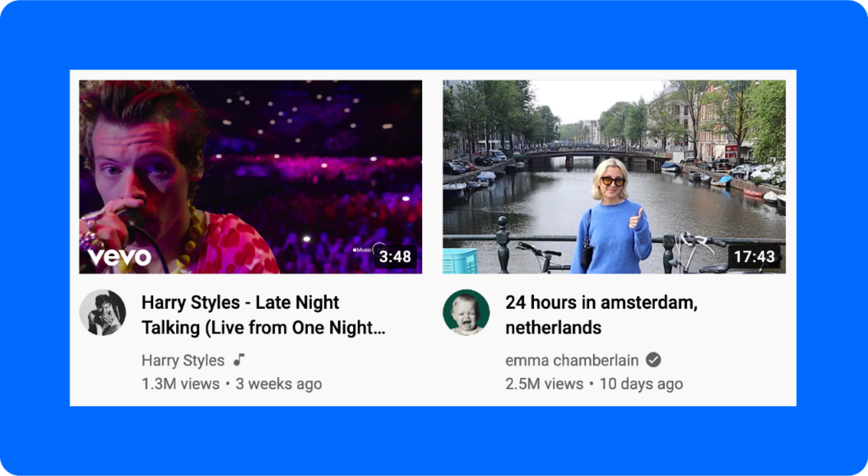Click the 3 weeks ago timestamp
868x476 pixels.
click(x=278, y=384)
